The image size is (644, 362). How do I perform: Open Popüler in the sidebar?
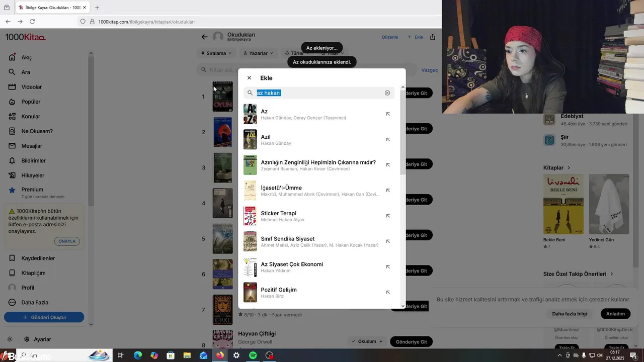pyautogui.click(x=31, y=102)
